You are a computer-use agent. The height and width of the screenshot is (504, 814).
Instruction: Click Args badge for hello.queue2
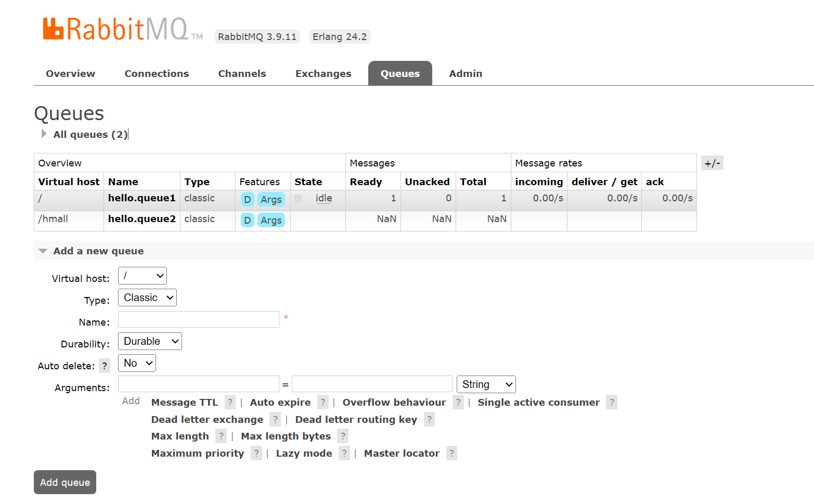tap(271, 220)
